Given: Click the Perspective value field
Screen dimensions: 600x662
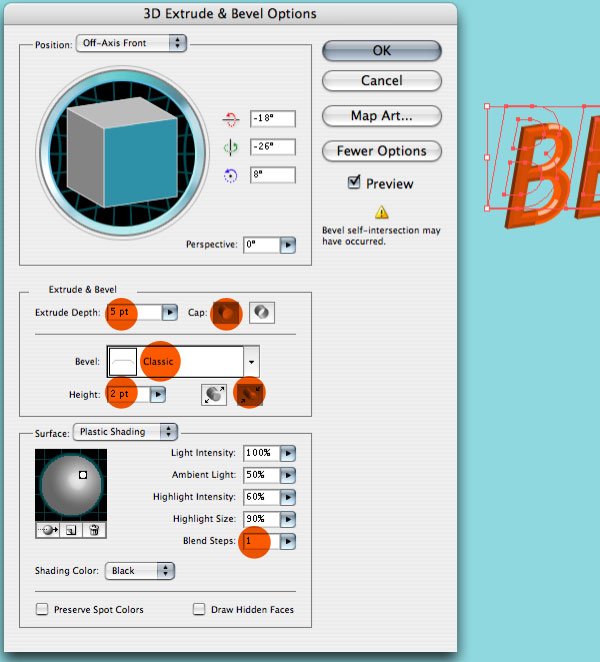Looking at the screenshot, I should [x=262, y=245].
